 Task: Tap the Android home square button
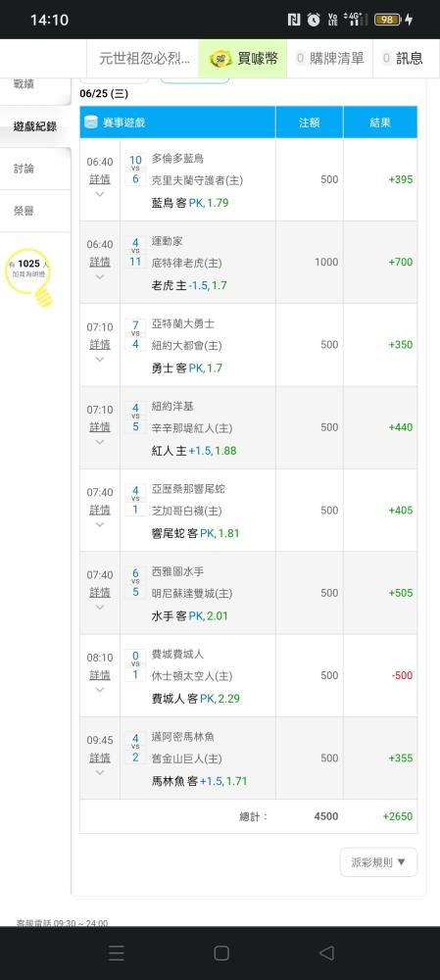(x=221, y=953)
